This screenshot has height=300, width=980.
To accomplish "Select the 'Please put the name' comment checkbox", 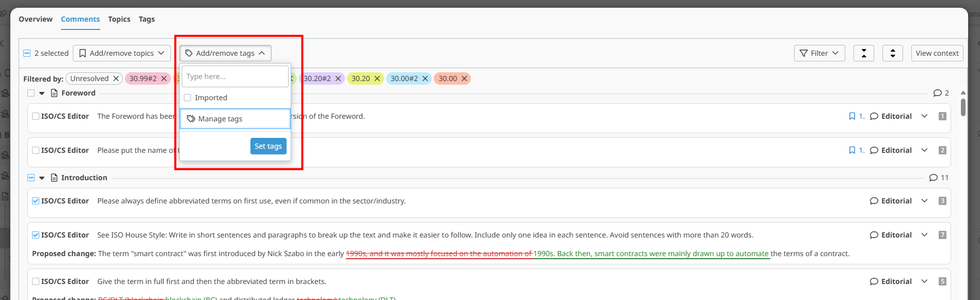I will click(x=36, y=150).
